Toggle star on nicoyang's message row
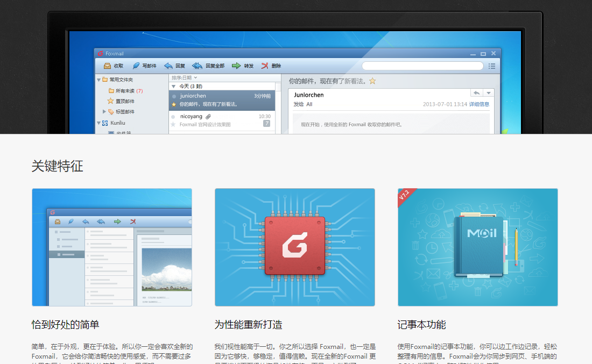 (x=173, y=125)
